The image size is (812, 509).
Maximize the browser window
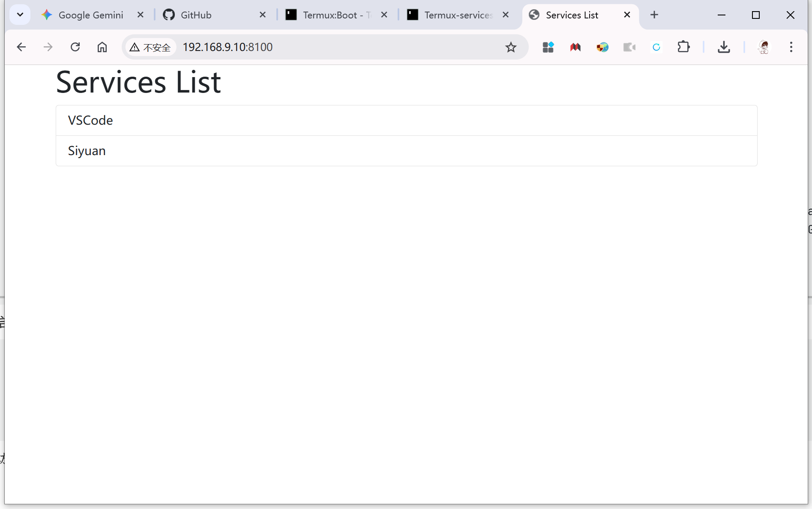(x=756, y=15)
